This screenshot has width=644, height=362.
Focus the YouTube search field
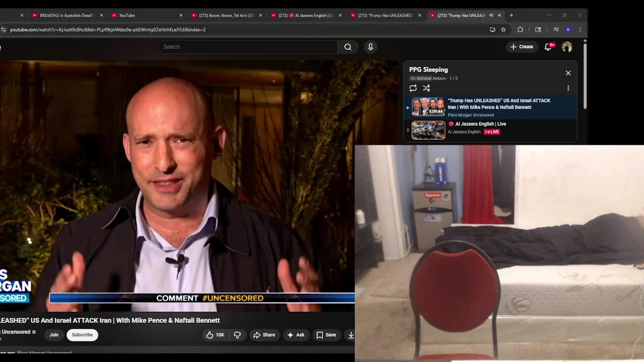248,47
